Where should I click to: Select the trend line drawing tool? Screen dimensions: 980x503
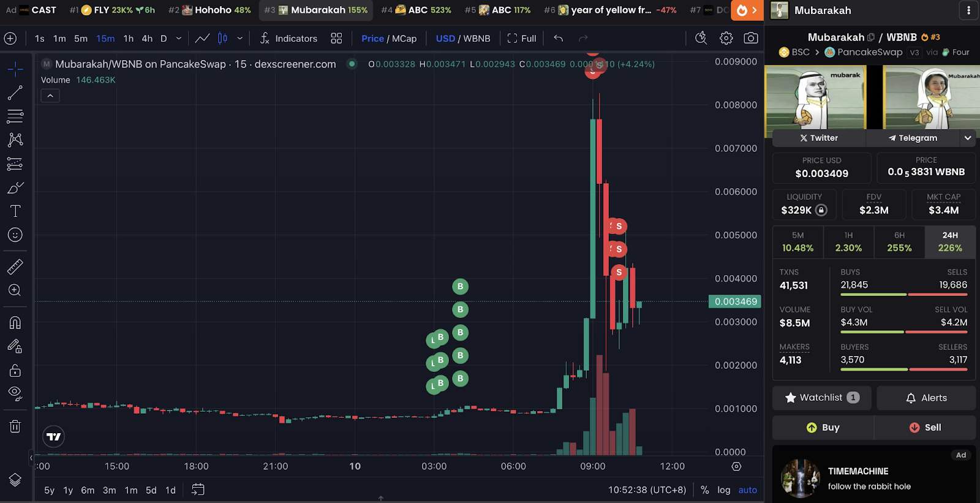tap(15, 93)
